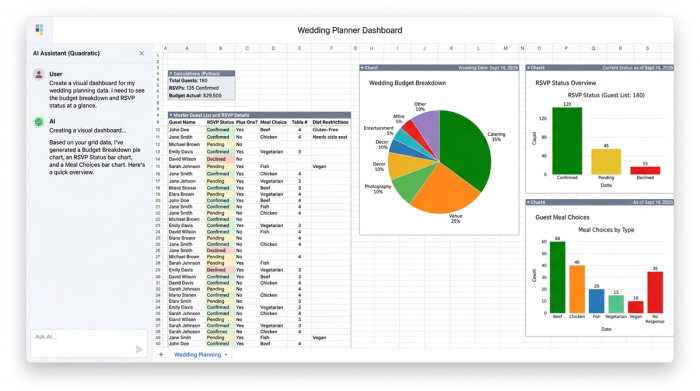Select column header P
The image size is (700, 391).
coord(566,48)
